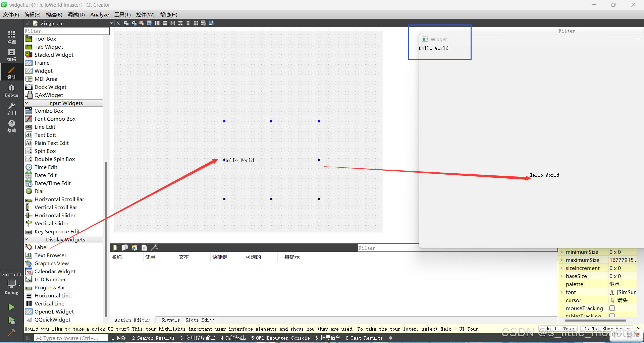Open the 8 Test Results pane

tap(364, 338)
